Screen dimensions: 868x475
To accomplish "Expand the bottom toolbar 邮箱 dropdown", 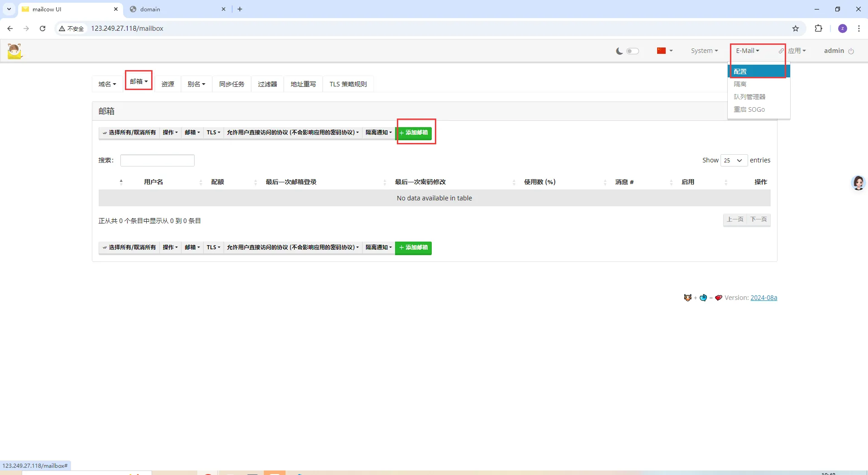I will click(192, 247).
